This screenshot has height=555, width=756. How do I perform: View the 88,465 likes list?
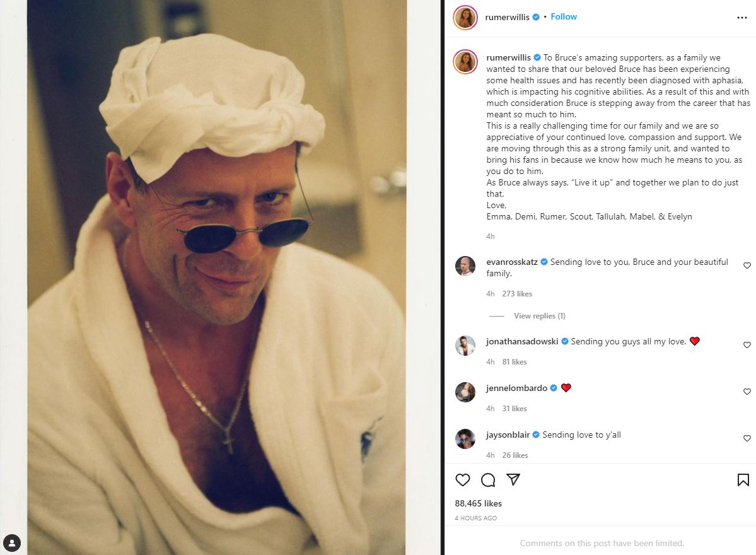pos(479,503)
